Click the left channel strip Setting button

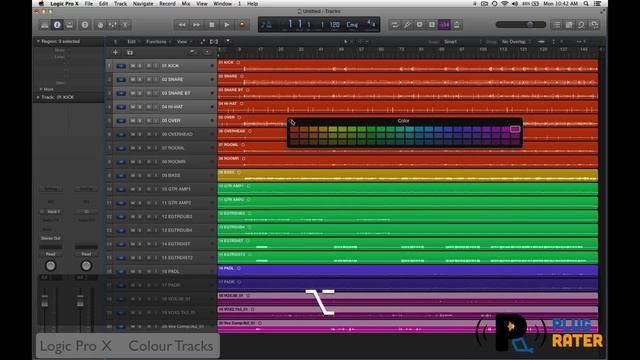tap(51, 189)
